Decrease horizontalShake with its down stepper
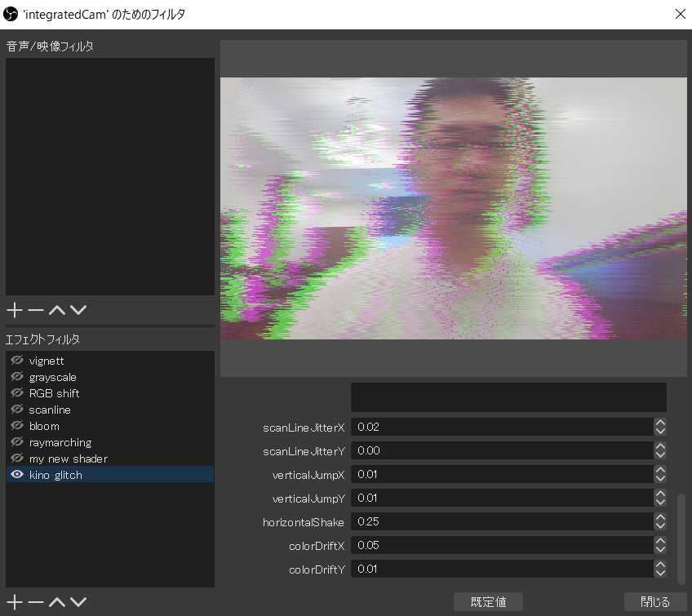 (660, 525)
